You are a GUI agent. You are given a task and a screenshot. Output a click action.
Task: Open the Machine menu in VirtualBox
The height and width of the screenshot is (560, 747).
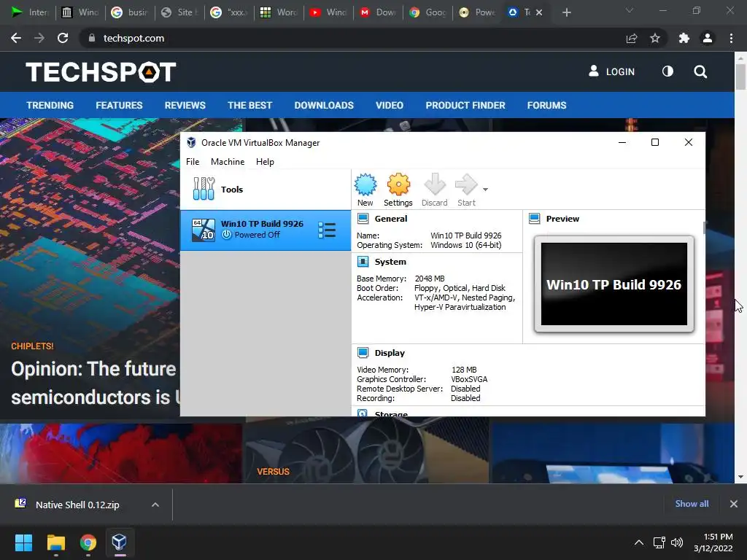coord(228,162)
